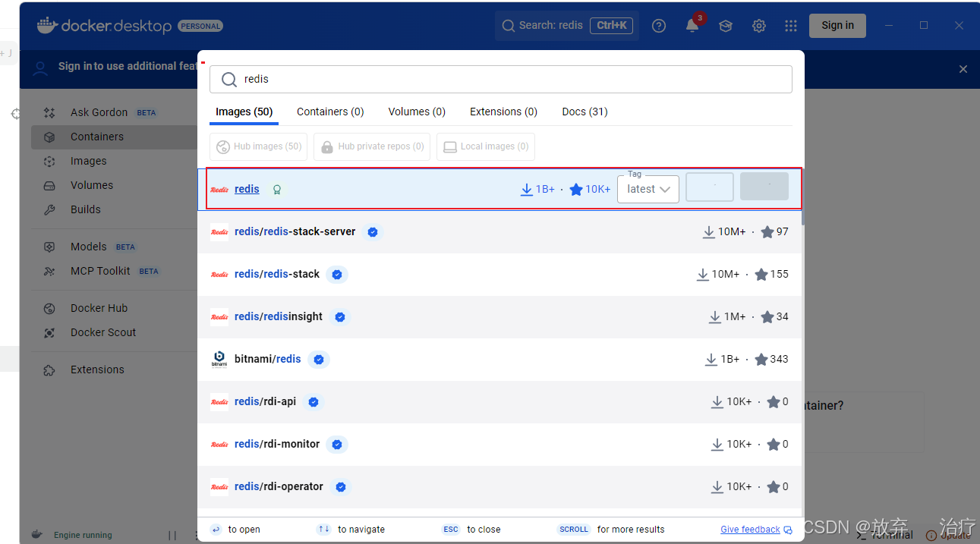Click verified publisher badge on bitnami/redis
The width and height of the screenshot is (980, 544).
[319, 360]
